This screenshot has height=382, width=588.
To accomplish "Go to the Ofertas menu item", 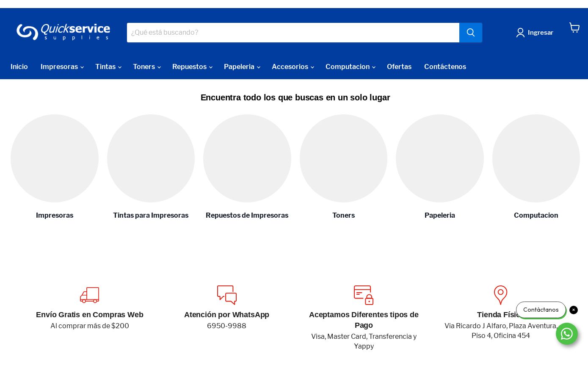I will click(399, 67).
